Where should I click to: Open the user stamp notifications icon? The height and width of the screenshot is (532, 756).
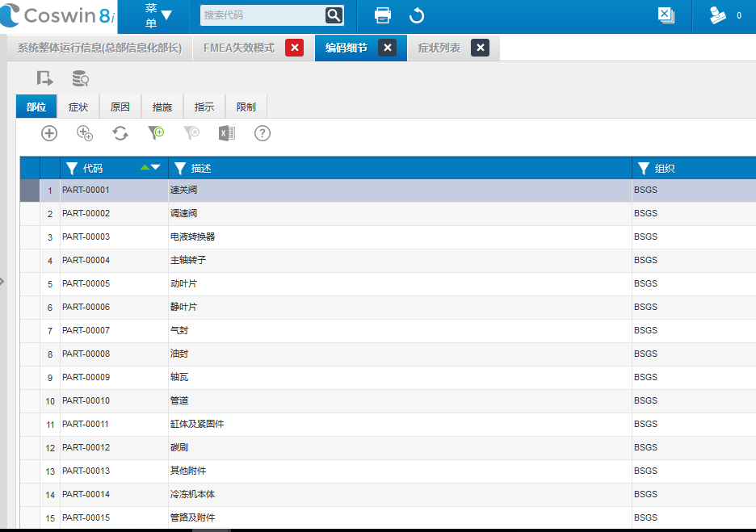tap(717, 15)
